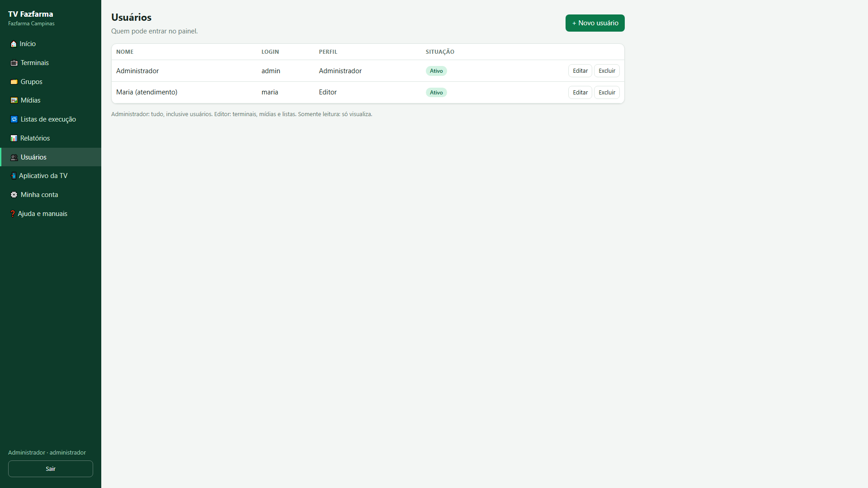Click the SITUAÇÃO column header
This screenshot has width=868, height=488.
pos(440,52)
